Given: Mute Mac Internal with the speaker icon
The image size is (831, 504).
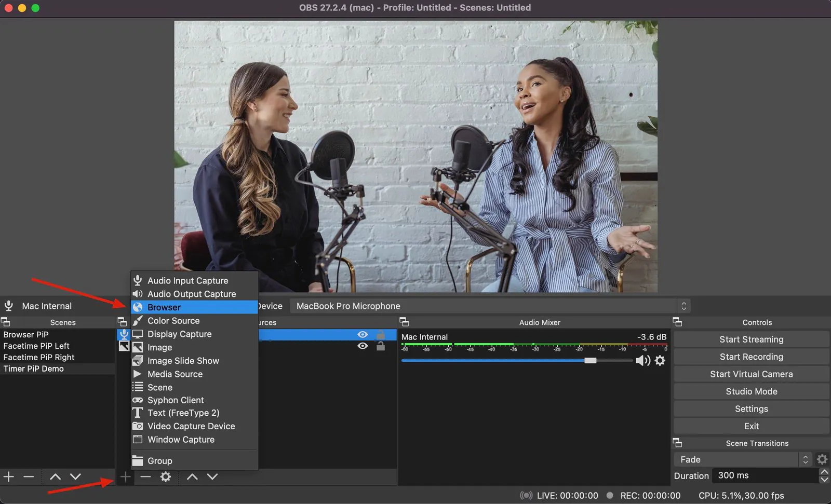Looking at the screenshot, I should coord(643,360).
